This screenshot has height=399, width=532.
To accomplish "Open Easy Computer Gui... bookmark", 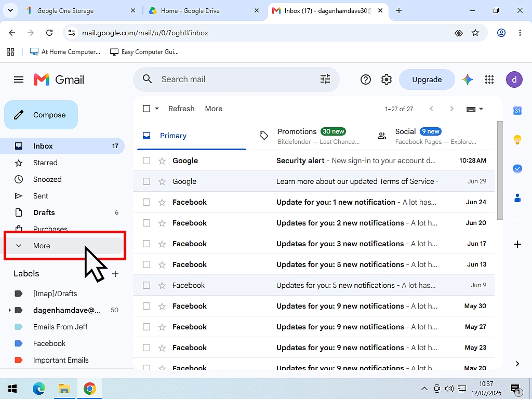I will [x=144, y=52].
